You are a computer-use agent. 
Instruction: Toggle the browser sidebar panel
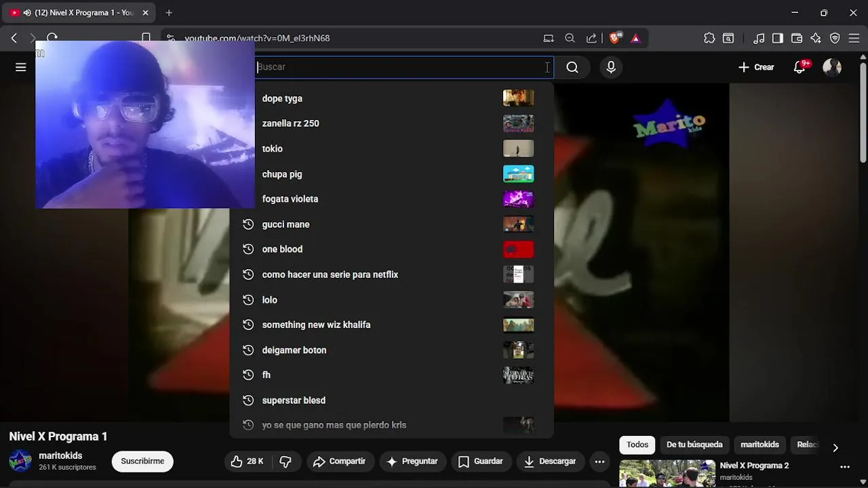pyautogui.click(x=778, y=38)
